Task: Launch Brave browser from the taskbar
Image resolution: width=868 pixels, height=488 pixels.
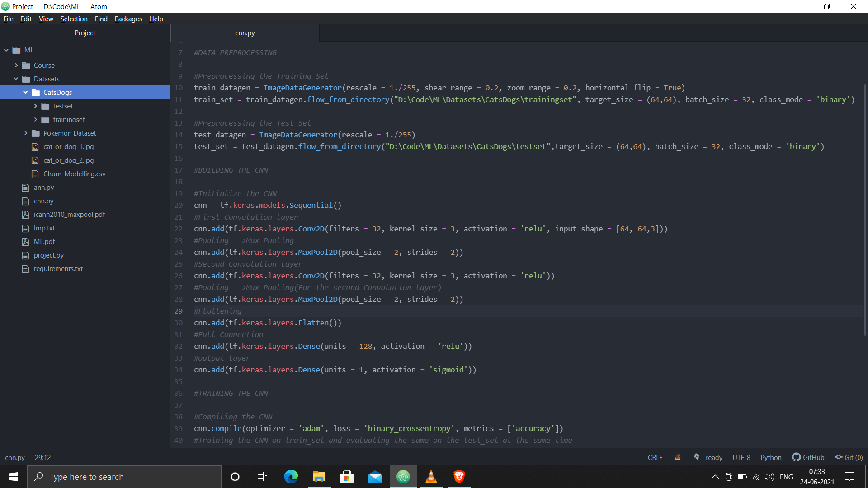Action: 459,476
